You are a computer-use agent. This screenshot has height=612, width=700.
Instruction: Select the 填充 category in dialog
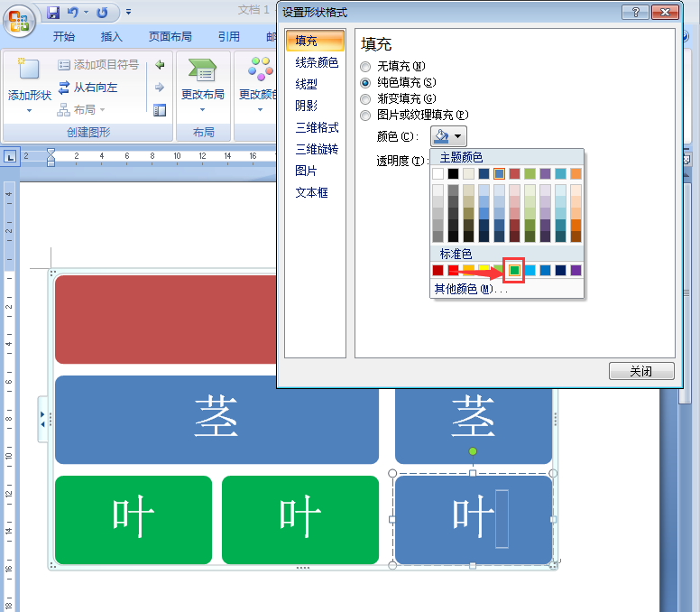(315, 41)
